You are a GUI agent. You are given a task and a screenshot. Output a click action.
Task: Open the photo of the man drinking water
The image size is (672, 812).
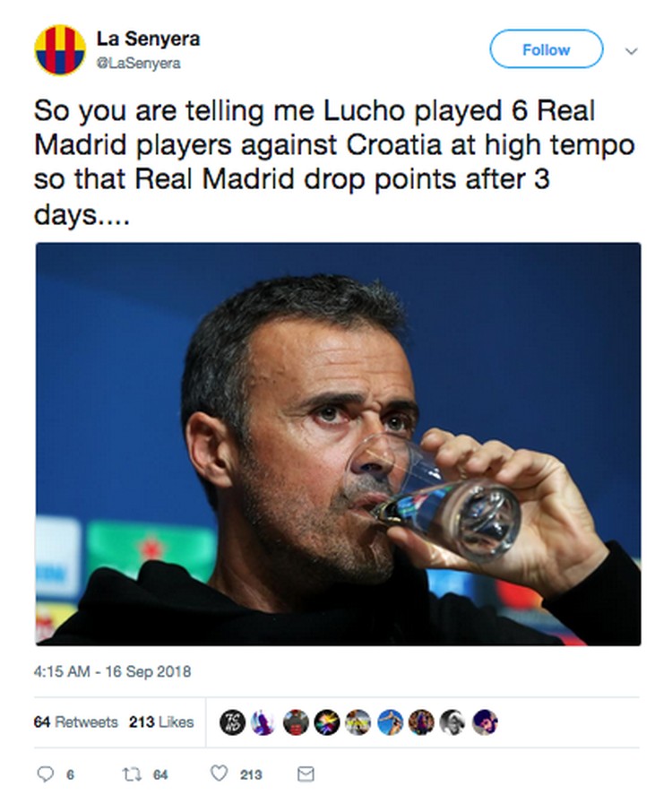[x=338, y=444]
